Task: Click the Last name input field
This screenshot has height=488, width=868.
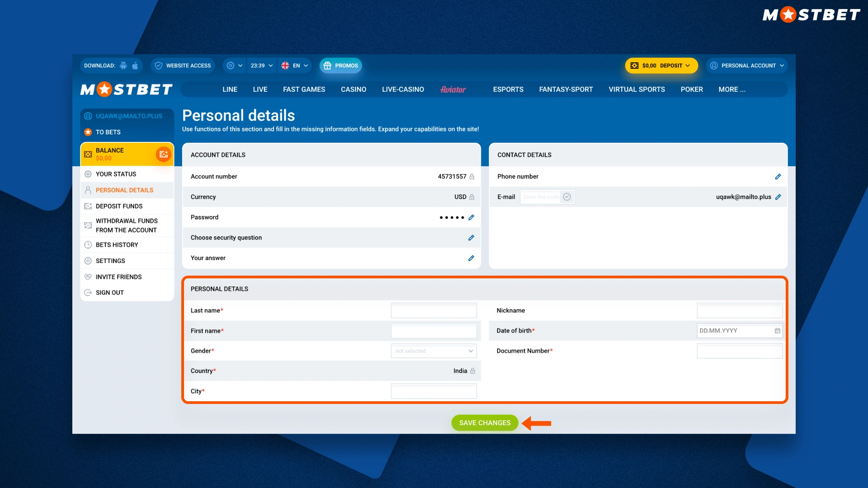Action: click(434, 310)
